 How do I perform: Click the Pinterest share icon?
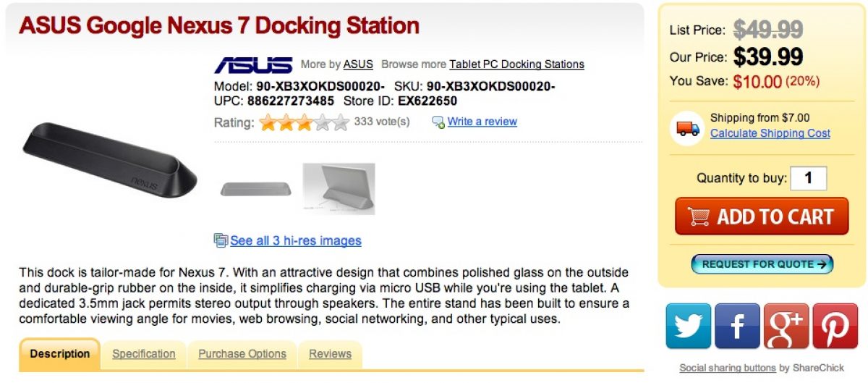[835, 326]
